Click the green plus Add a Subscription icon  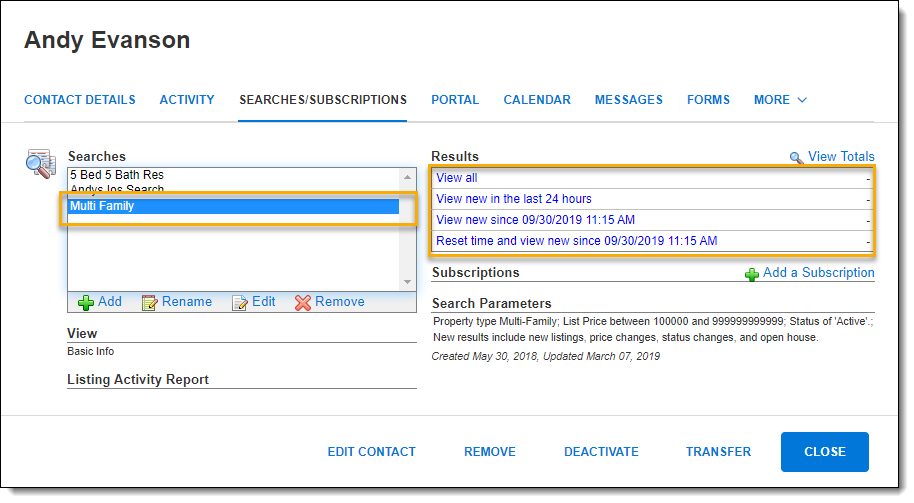(x=752, y=274)
